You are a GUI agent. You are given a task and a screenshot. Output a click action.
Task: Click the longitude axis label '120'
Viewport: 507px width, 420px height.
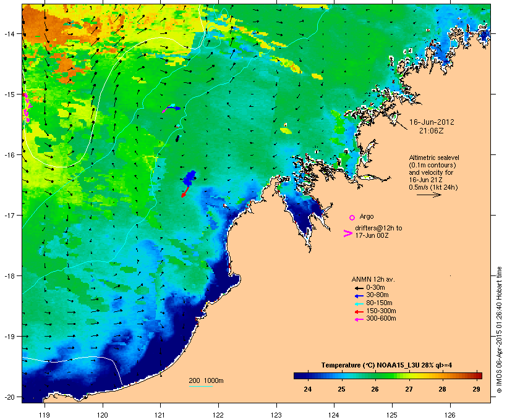[103, 415]
